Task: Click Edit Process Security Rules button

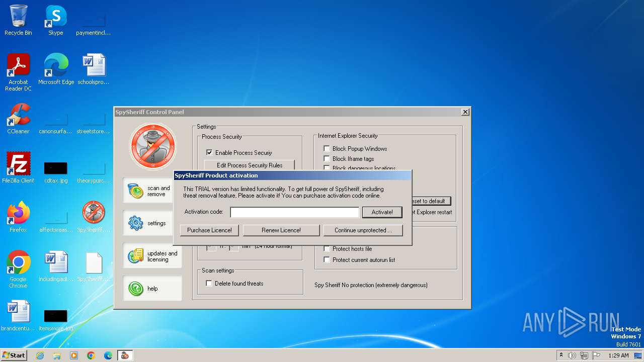Action: coord(250,165)
